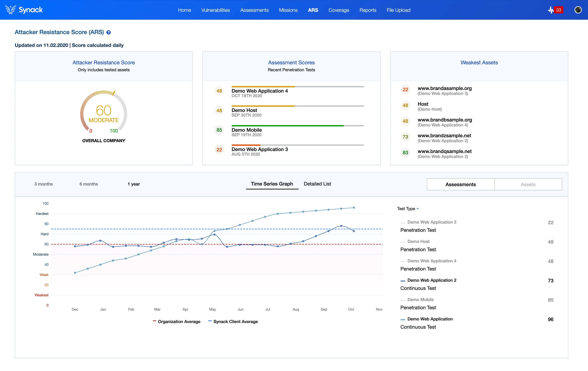
Task: Open the Coverage page
Action: (339, 10)
